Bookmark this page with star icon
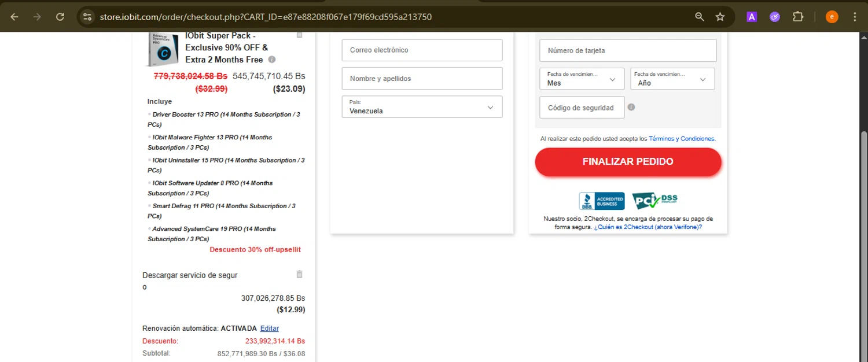 pos(720,17)
